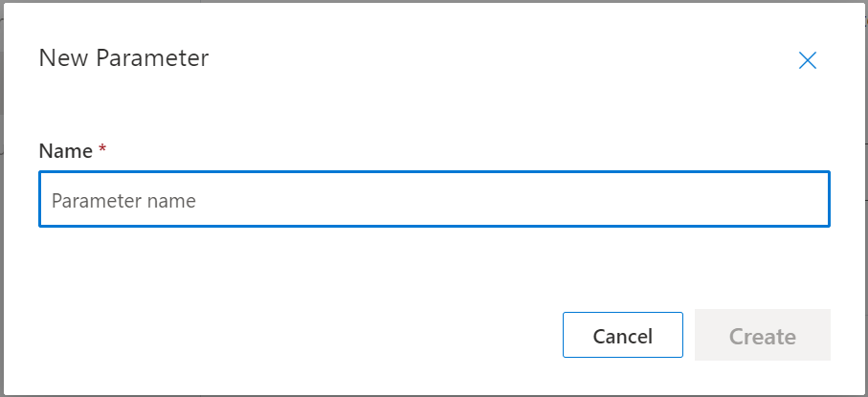Confirm parameter creation with Create

[x=762, y=336]
